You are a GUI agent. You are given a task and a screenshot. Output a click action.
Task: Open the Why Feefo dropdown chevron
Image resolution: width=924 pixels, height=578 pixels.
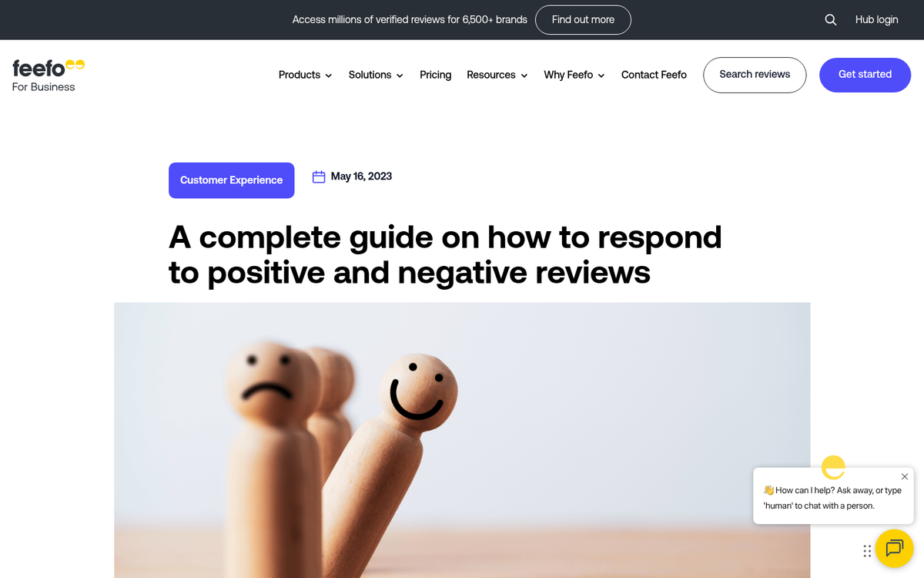601,76
